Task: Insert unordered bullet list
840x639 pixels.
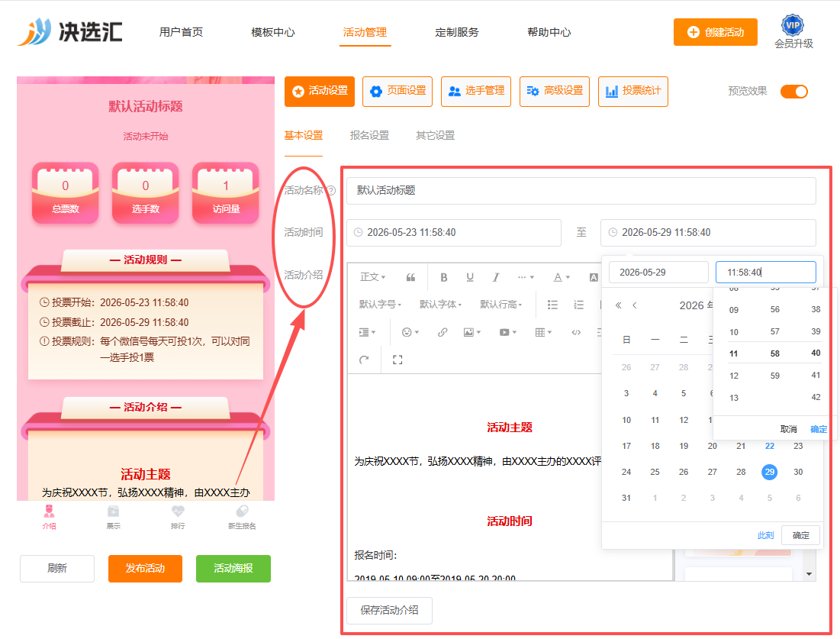Action: (552, 305)
